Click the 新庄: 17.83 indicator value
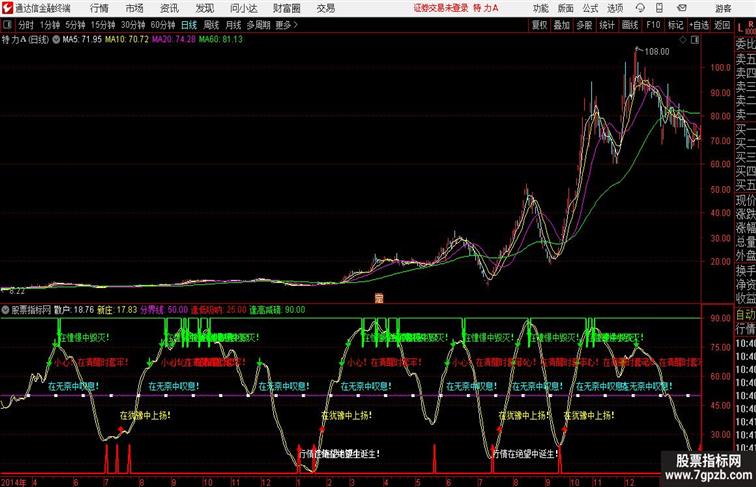This screenshot has height=487, width=756. (x=117, y=310)
